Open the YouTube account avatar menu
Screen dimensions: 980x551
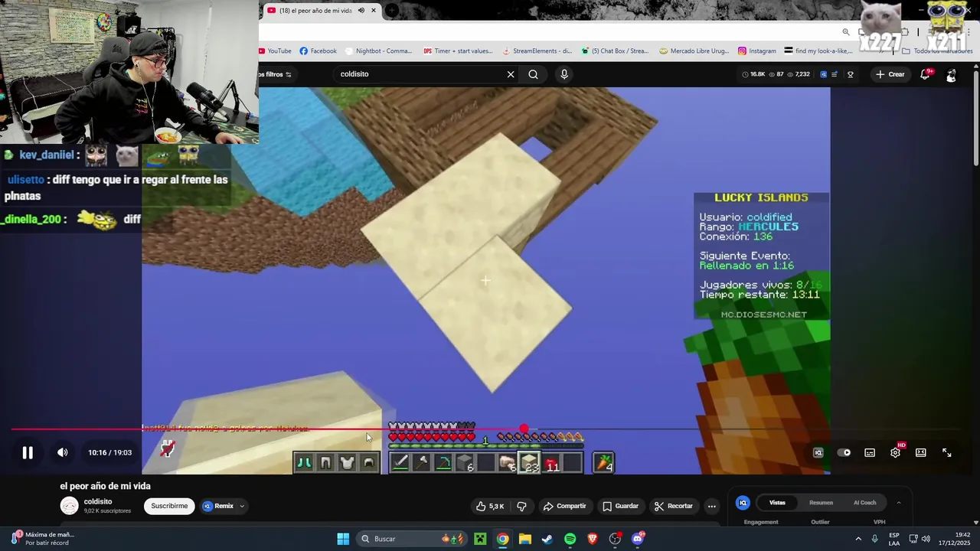[x=952, y=75]
